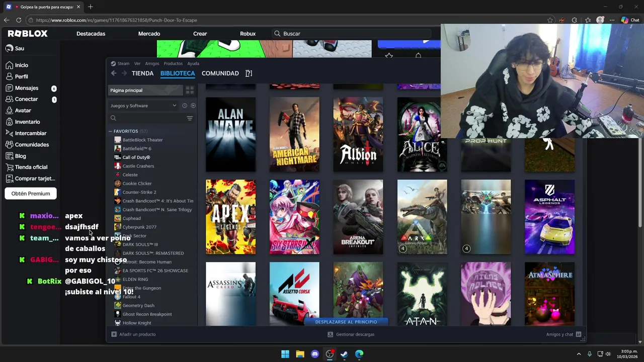The width and height of the screenshot is (644, 362).
Task: Click the recent activity clock filter in Steam
Action: [185, 106]
